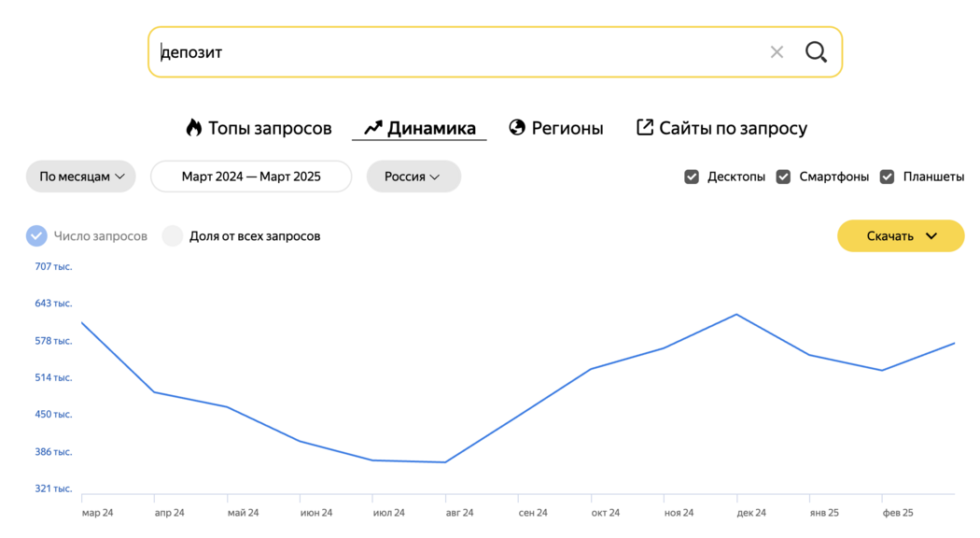Click the Скачать download button
Image resolution: width=980 pixels, height=538 pixels.
click(901, 236)
